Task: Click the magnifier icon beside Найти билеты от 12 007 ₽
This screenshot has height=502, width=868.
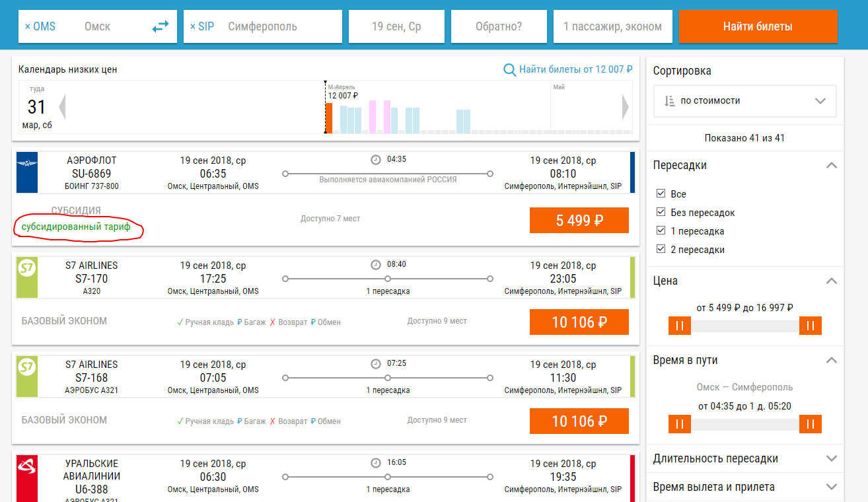Action: (509, 69)
